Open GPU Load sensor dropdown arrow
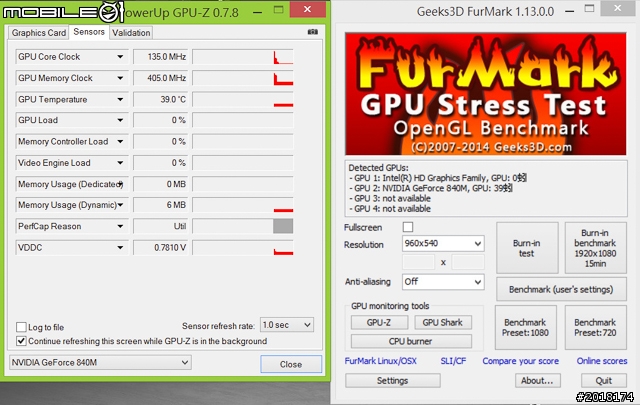This screenshot has width=640, height=405. [x=120, y=120]
